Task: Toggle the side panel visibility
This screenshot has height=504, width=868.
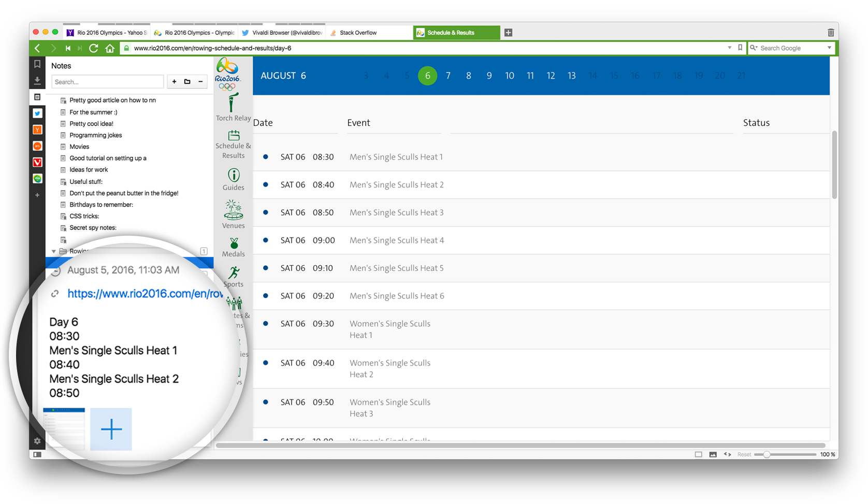Action: click(37, 454)
